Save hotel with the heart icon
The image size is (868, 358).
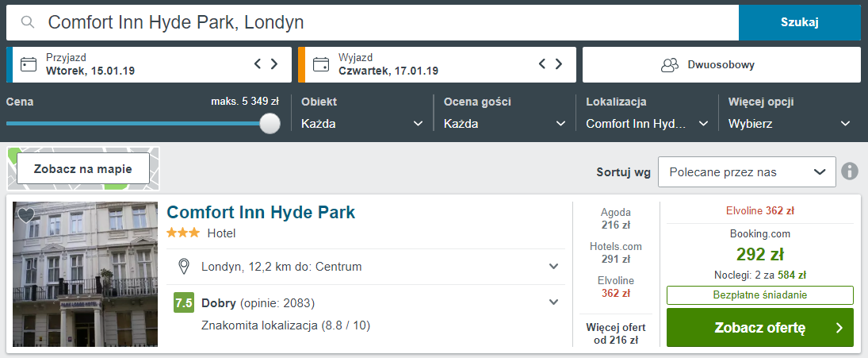tap(26, 215)
